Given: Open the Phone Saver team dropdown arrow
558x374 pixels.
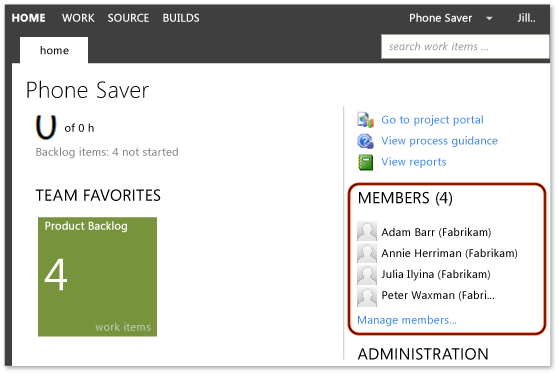Looking at the screenshot, I should (x=489, y=18).
